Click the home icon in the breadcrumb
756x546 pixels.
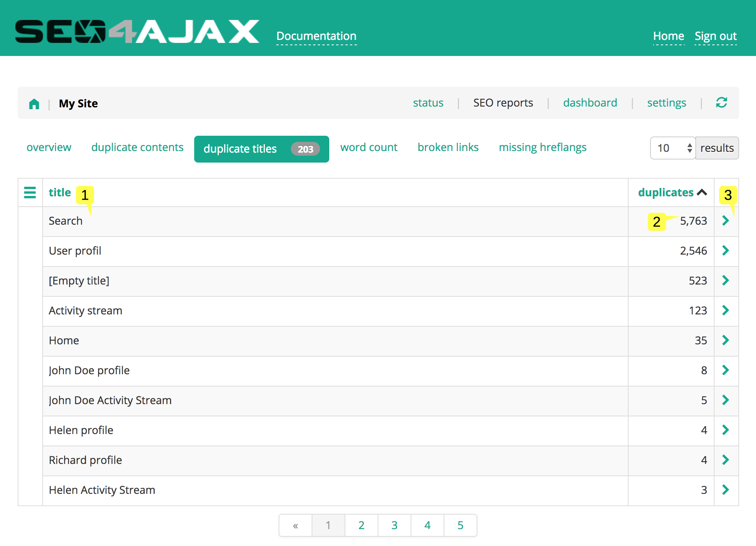34,103
